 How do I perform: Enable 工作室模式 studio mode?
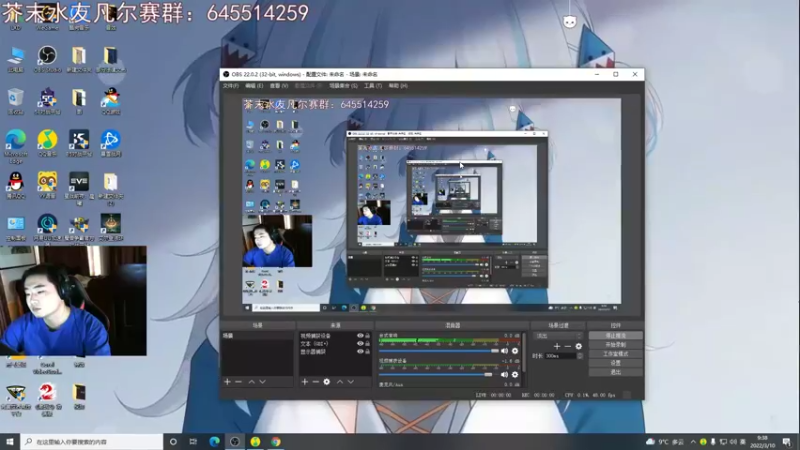point(616,354)
